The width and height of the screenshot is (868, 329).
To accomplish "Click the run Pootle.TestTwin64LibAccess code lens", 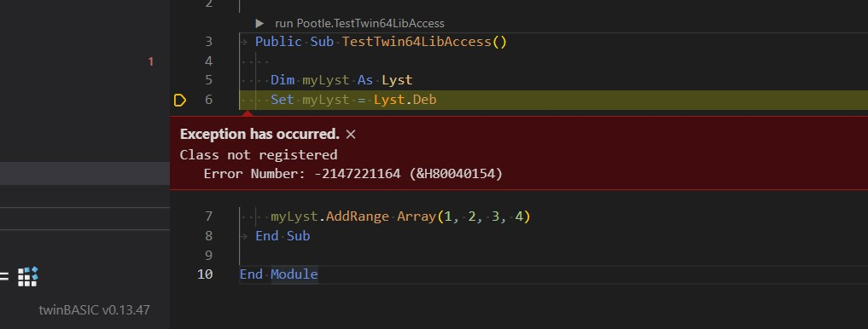I will pos(359,23).
